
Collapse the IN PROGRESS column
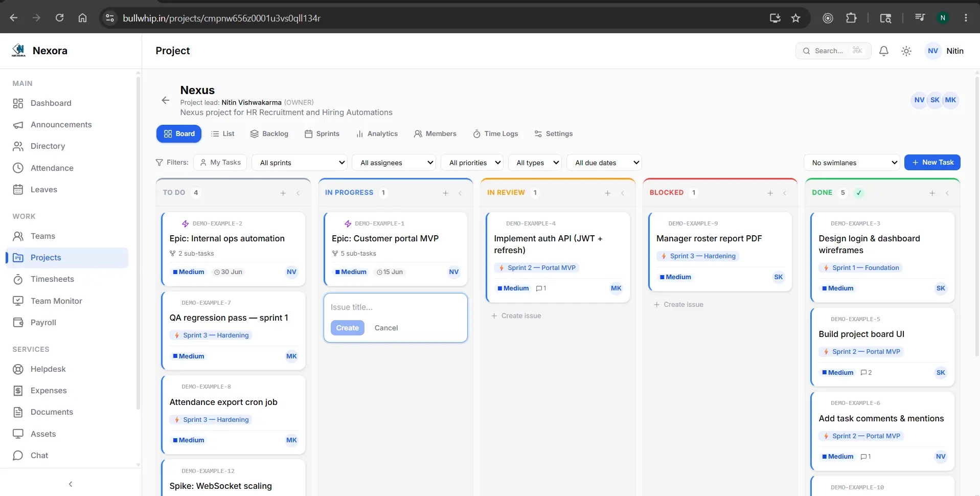[x=460, y=193]
